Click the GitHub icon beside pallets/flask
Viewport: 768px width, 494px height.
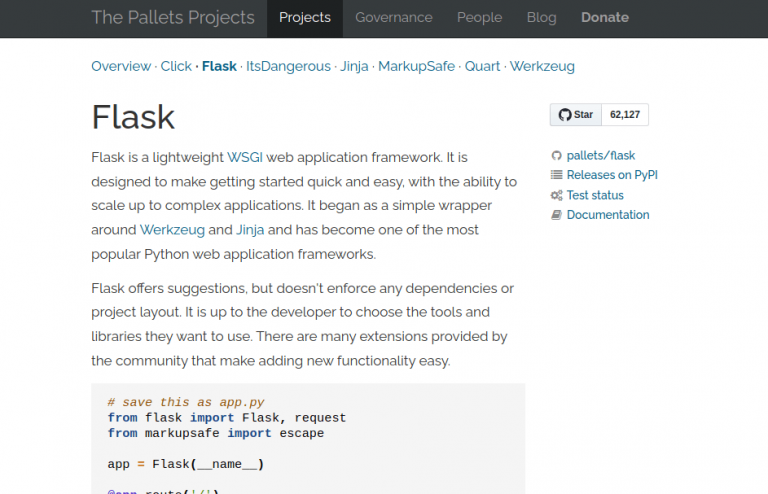pos(556,156)
